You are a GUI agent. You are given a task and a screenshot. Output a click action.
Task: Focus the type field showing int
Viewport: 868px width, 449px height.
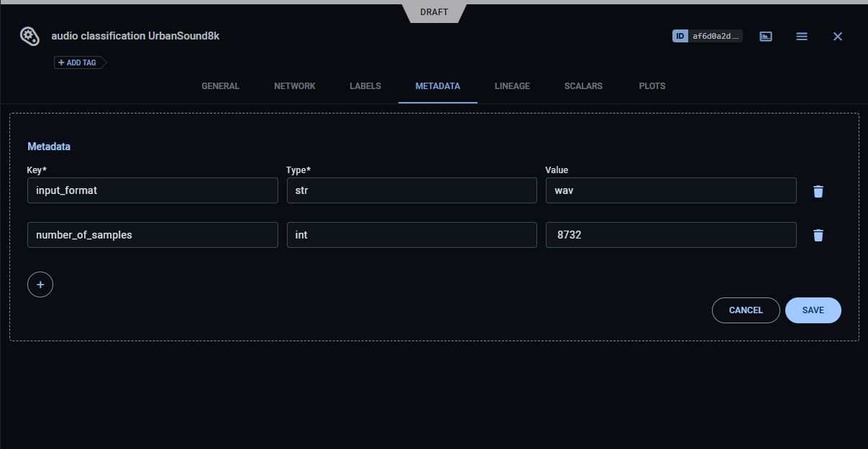point(411,235)
